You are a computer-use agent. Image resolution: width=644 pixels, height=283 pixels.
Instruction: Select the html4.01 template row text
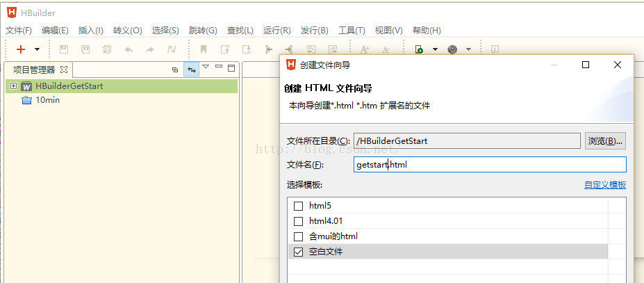(x=326, y=221)
